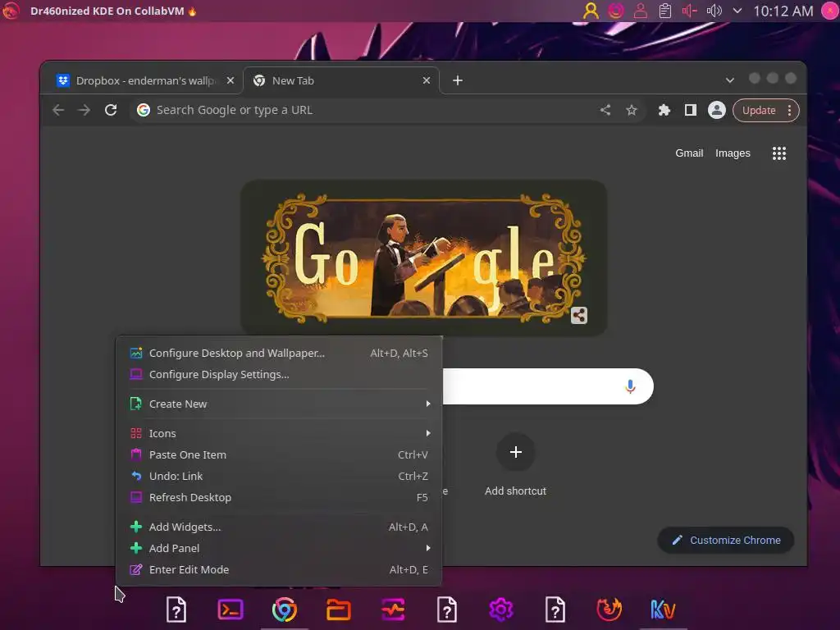Click the 10:12 AM clock
This screenshot has height=630, width=840.
783,11
